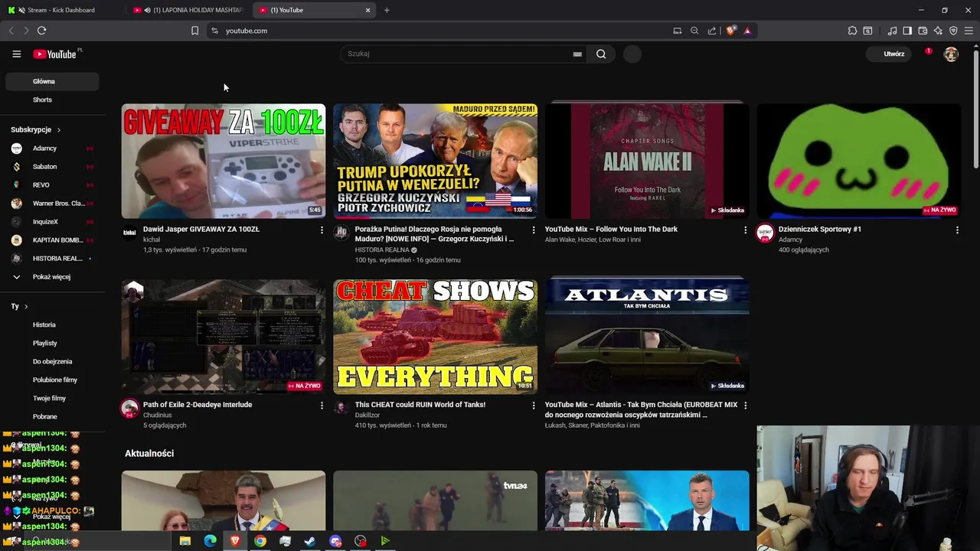The height and width of the screenshot is (551, 980).
Task: Open options for Path of Exile 2 stream
Action: pyautogui.click(x=322, y=405)
